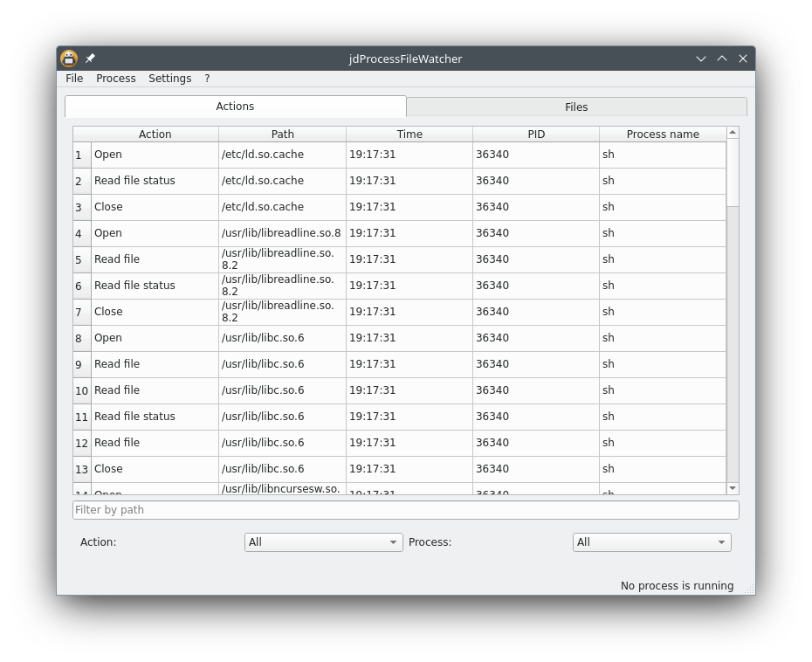This screenshot has width=812, height=662.
Task: Click 19:17:31 time cell in row 1
Action: point(409,155)
